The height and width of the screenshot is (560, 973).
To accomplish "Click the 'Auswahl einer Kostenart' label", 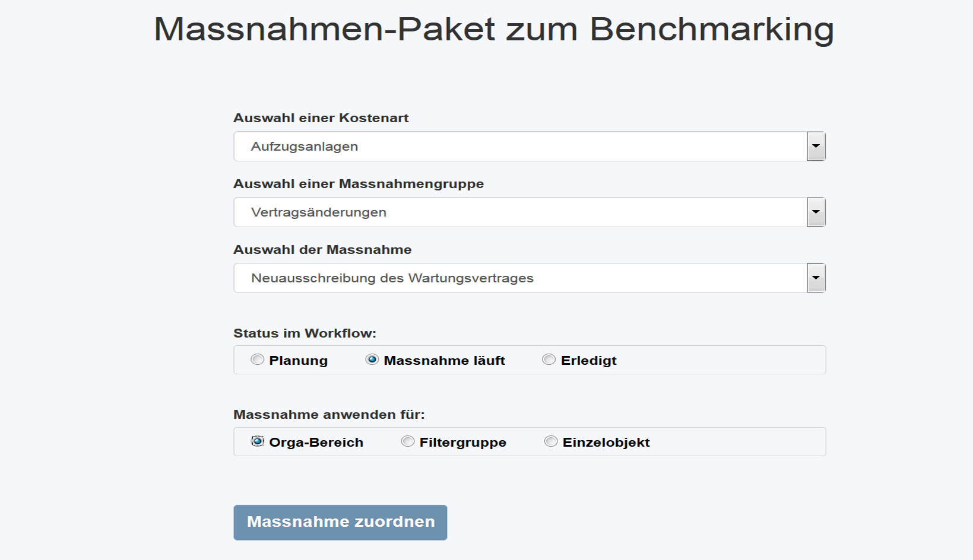I will (x=321, y=118).
